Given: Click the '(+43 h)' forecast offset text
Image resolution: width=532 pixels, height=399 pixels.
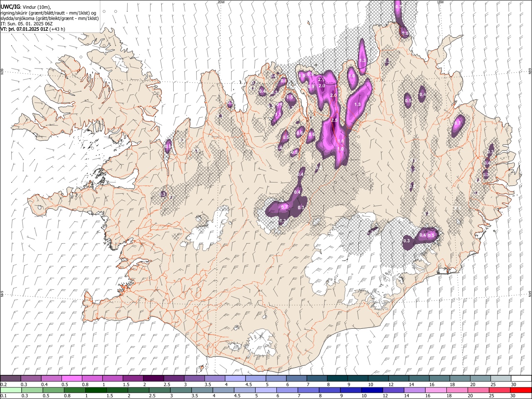Looking at the screenshot, I should (x=57, y=29).
